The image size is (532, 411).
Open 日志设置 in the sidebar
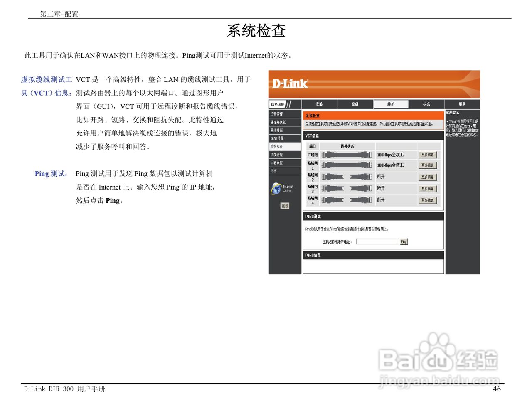tap(285, 162)
